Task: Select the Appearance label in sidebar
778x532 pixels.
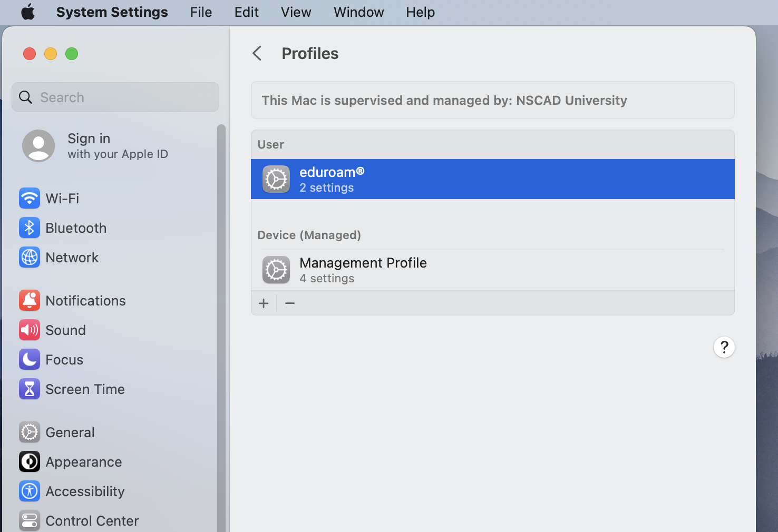Action: [84, 462]
